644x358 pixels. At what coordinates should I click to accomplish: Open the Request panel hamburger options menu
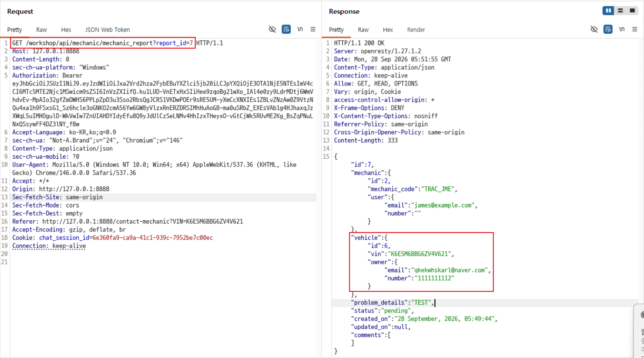(x=313, y=29)
